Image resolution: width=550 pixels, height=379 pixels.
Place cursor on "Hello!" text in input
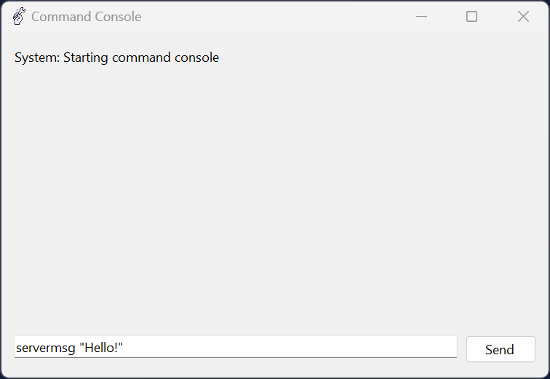click(101, 347)
